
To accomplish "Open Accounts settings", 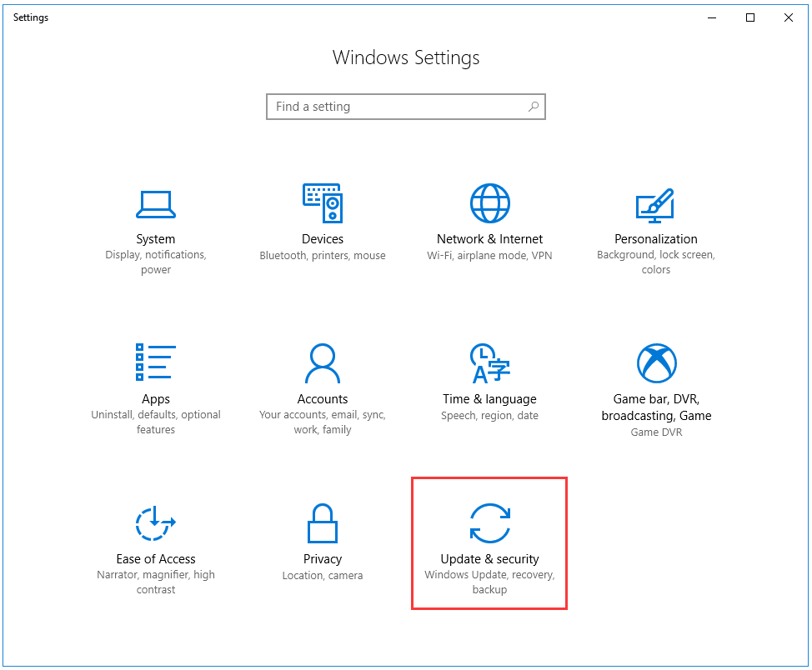I will tap(323, 379).
